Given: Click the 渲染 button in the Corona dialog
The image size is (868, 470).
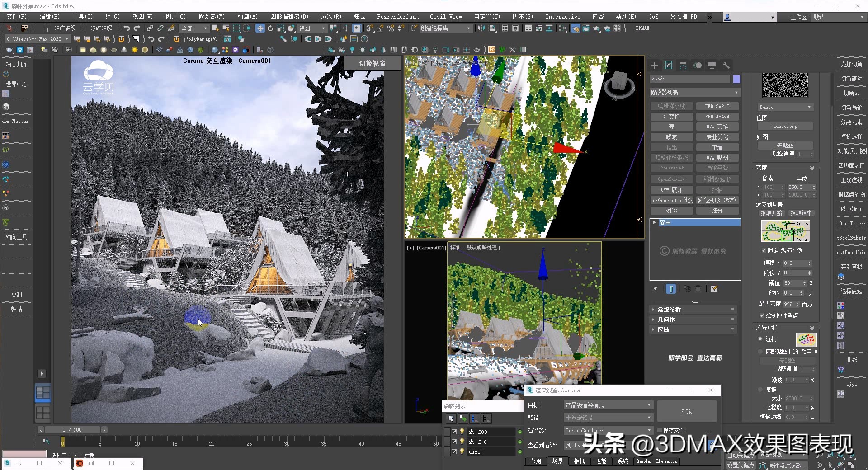Looking at the screenshot, I should pyautogui.click(x=687, y=411).
